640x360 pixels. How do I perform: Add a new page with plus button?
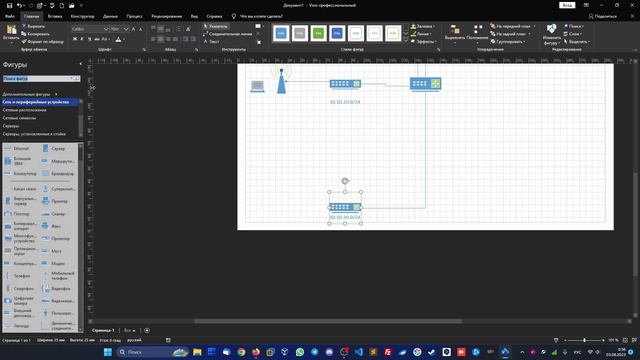coord(147,330)
